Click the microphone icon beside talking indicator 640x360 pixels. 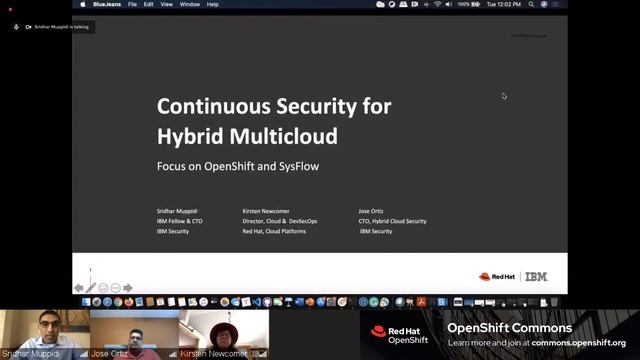16,27
